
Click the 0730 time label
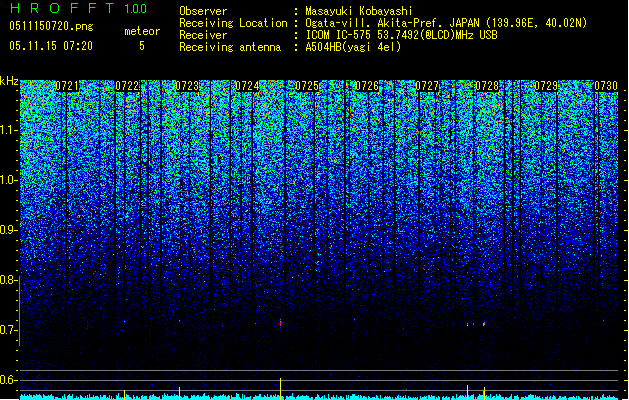pyautogui.click(x=606, y=86)
